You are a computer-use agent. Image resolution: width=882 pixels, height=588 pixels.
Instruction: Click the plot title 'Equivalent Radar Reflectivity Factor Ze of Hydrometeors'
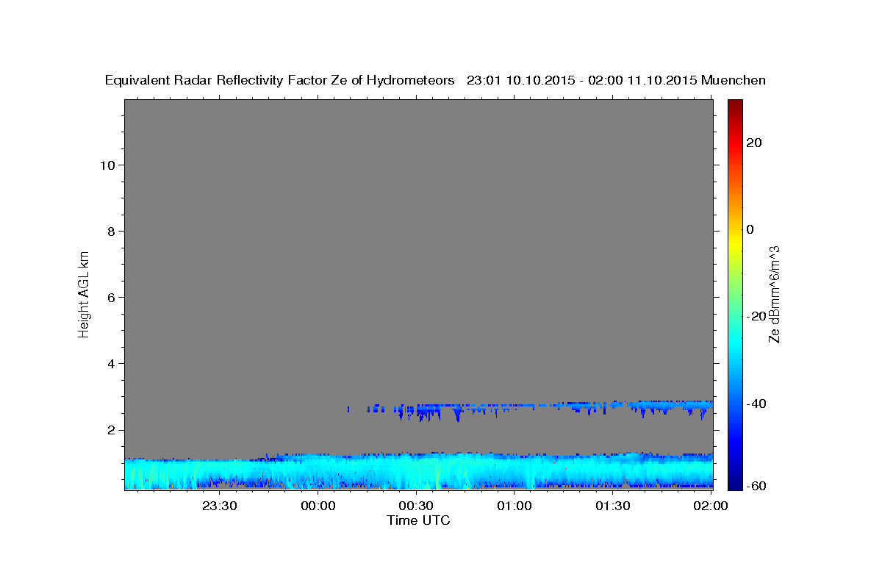point(280,80)
